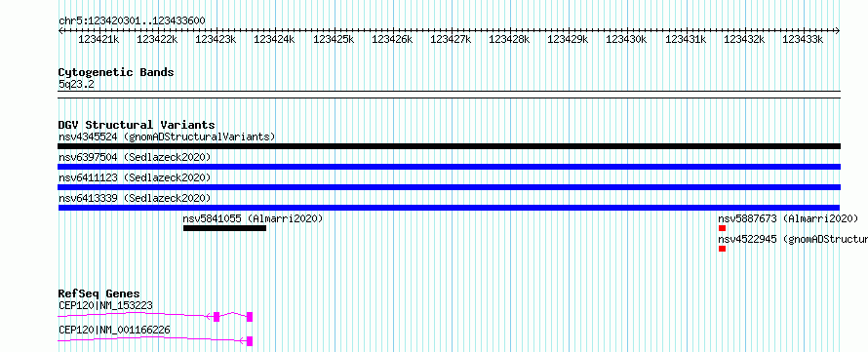Viewport: 868px width, 352px height.
Task: Click the red nsv5887673 variant marker
Action: click(722, 228)
